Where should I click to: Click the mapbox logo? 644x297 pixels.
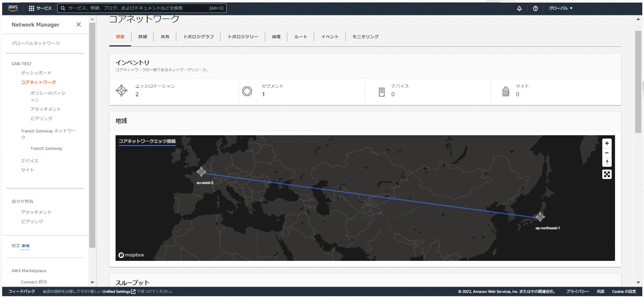[x=131, y=255]
